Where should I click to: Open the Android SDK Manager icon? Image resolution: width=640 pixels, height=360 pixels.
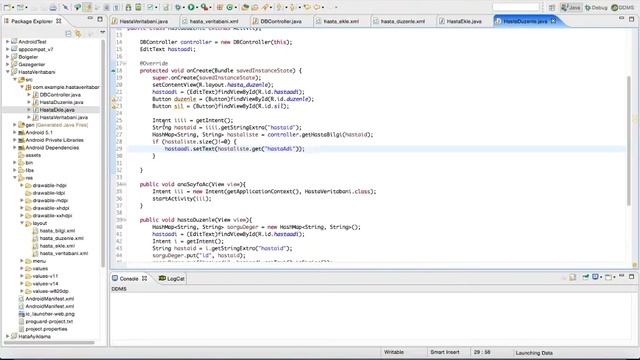128,7
